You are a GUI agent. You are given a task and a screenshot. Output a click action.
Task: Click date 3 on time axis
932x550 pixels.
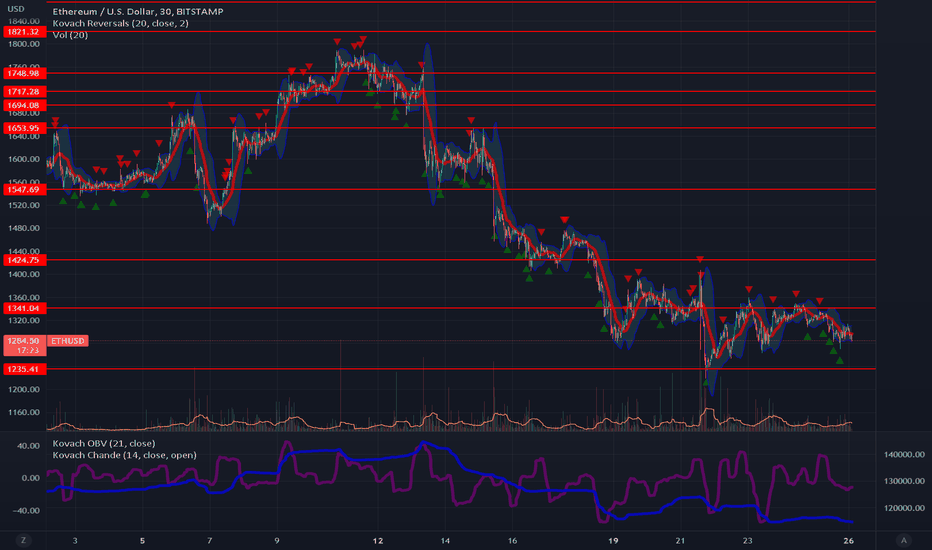(x=75, y=540)
